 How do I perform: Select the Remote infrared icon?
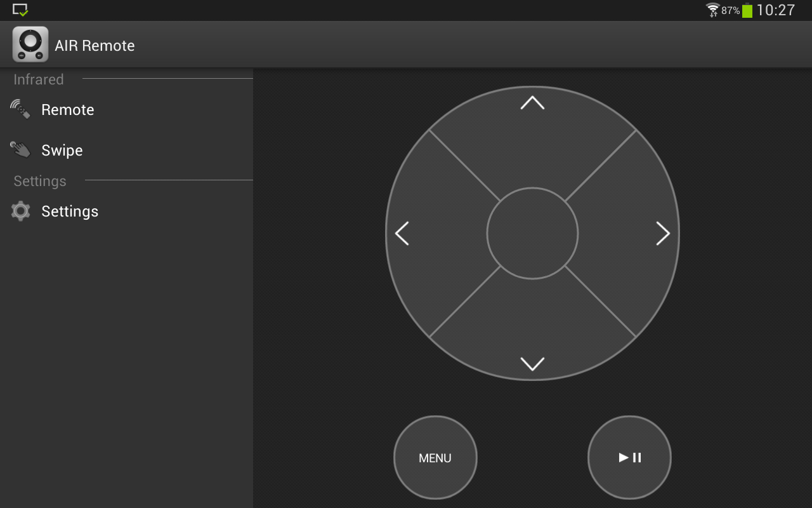20,109
